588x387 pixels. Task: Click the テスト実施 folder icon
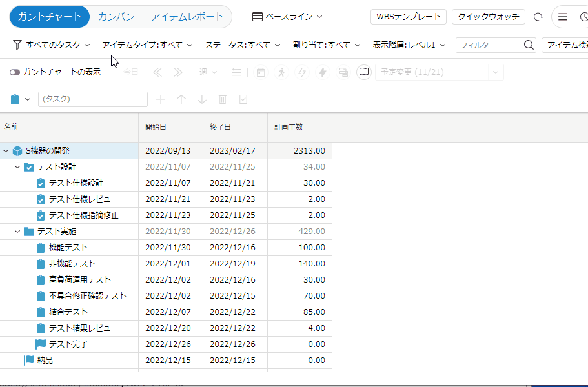click(29, 232)
